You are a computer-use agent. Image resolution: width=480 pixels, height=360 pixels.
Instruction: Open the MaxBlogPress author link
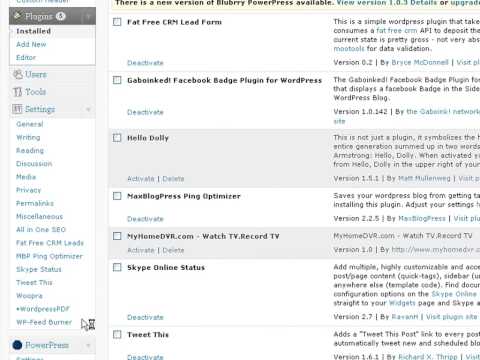click(x=422, y=219)
